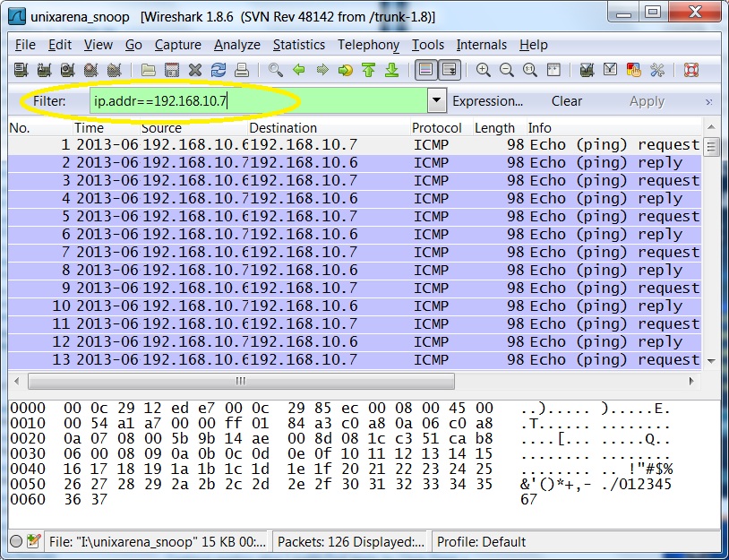This screenshot has width=729, height=560.
Task: Restart the running live capture
Action: tap(114, 70)
